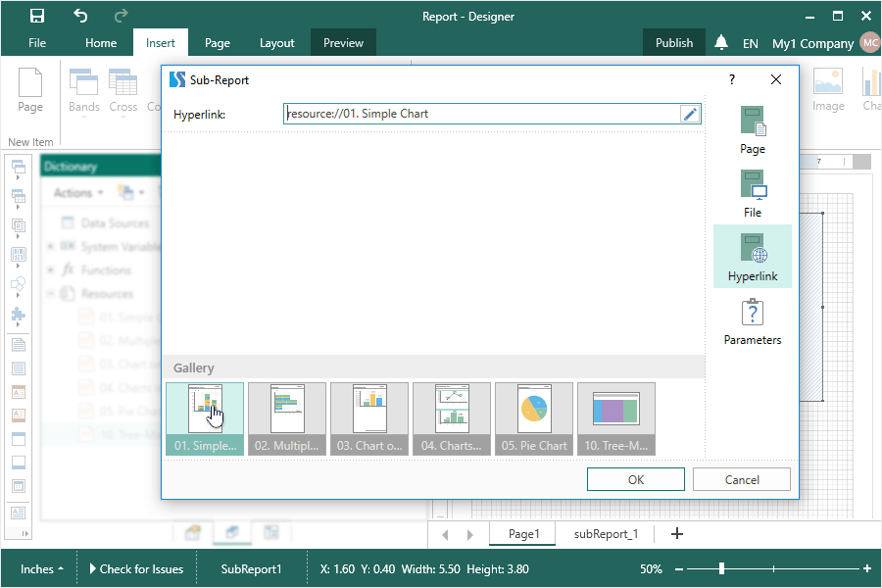
Task: Select the Parameters option in Sub-Report dialog
Action: (x=753, y=321)
